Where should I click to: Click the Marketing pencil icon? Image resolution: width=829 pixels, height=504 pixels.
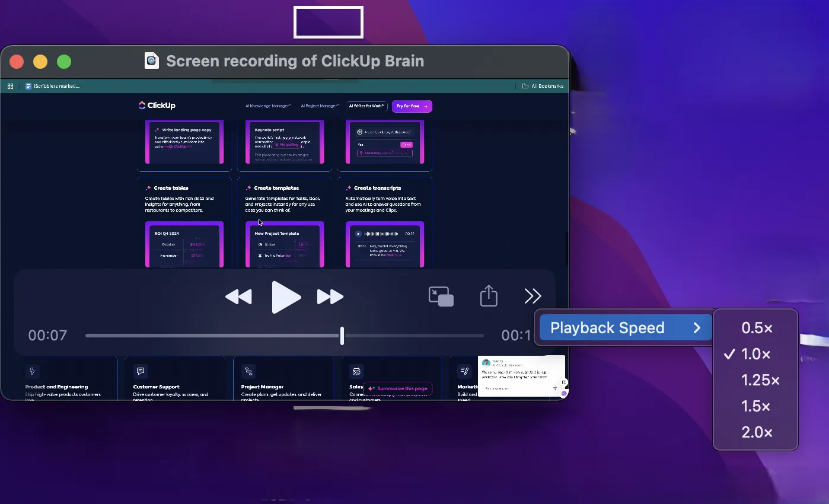click(465, 372)
